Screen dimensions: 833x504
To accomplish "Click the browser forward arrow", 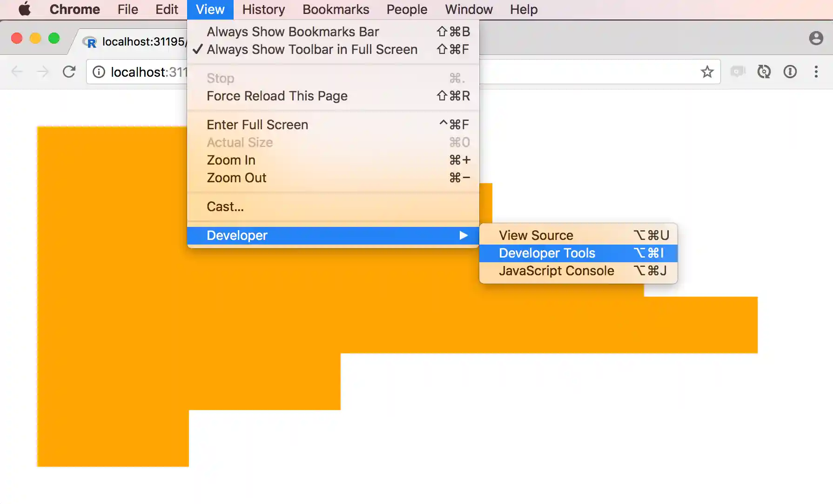I will [x=43, y=72].
